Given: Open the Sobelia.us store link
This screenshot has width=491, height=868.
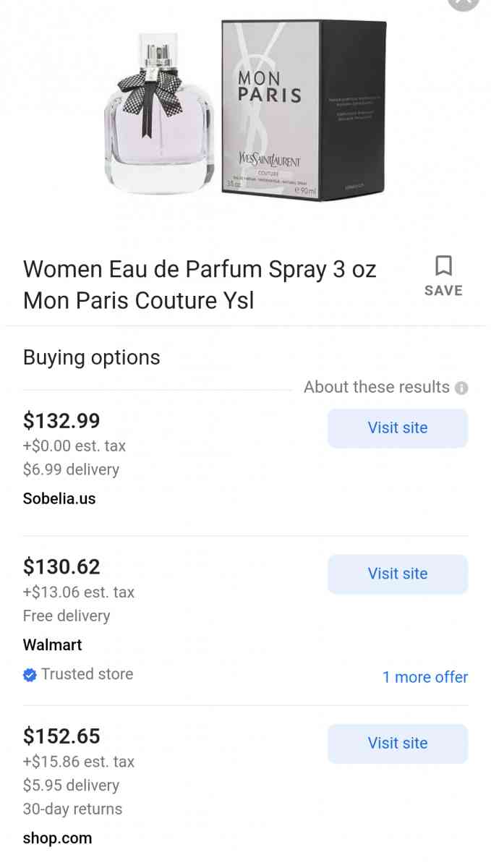Looking at the screenshot, I should (59, 498).
